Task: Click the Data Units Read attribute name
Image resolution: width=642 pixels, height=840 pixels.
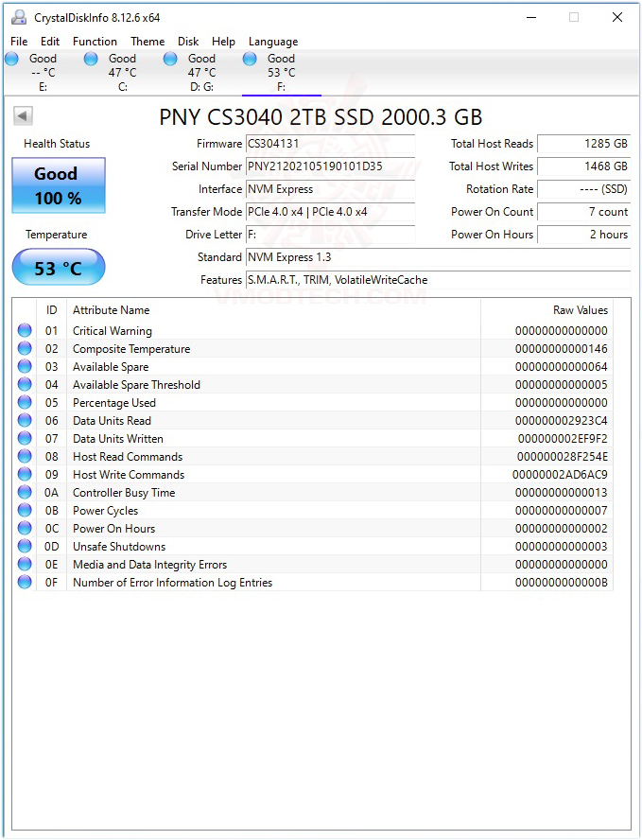Action: pyautogui.click(x=112, y=421)
